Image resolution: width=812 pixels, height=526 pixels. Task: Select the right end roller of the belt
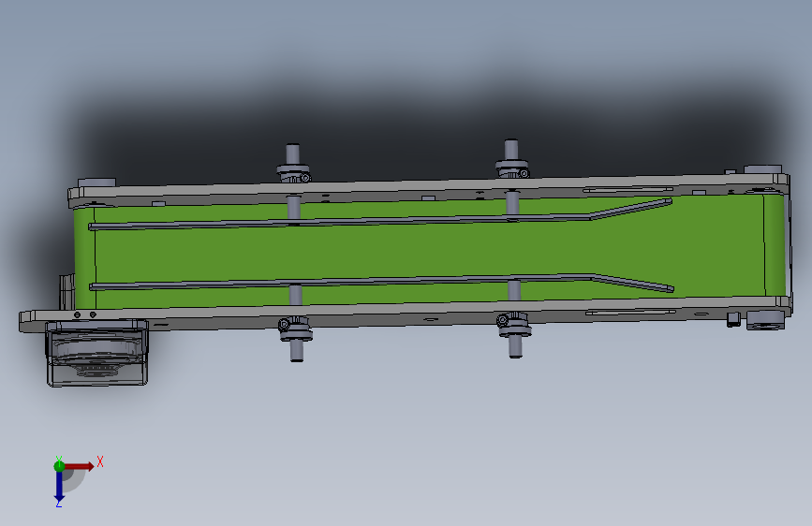[775, 245]
